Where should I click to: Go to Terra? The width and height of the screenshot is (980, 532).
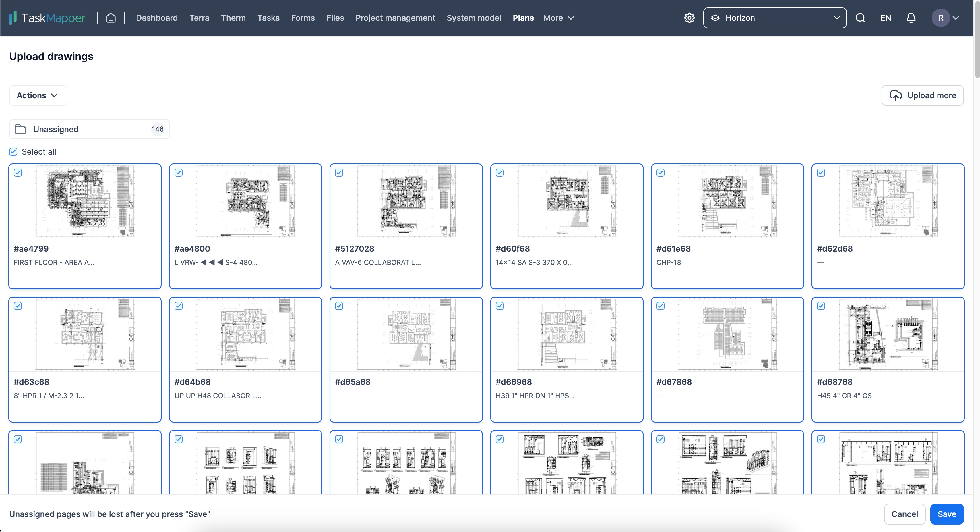coord(199,18)
